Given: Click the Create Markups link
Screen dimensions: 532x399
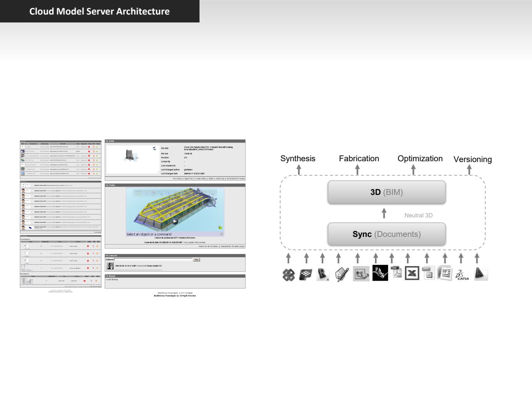Looking at the screenshot, I should coord(112,279).
